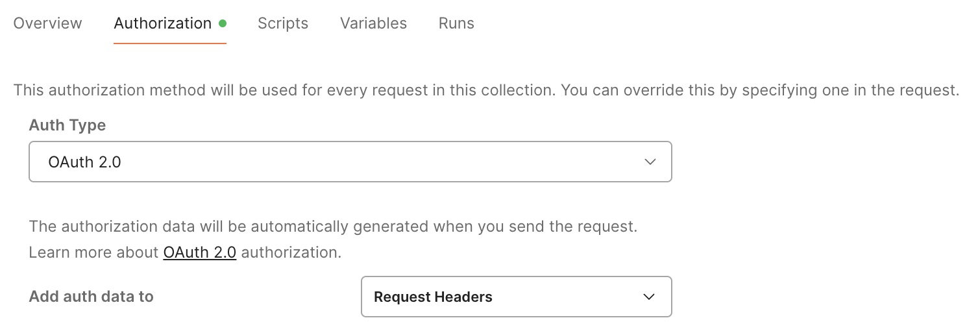980x331 pixels.
Task: Click the word 'authorization.' after the link
Action: [291, 252]
